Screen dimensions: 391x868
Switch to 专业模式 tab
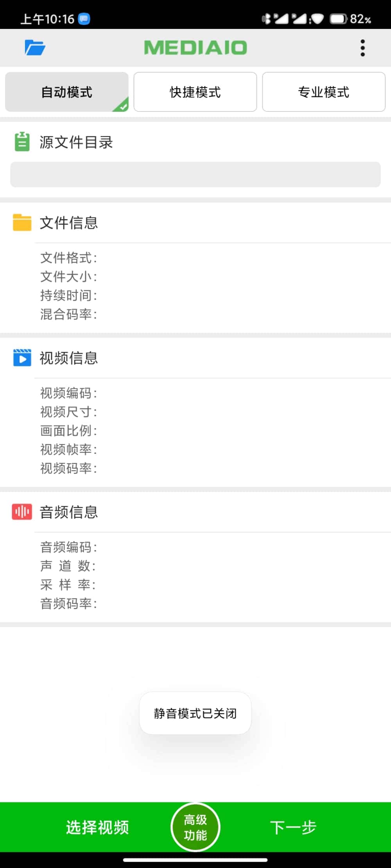click(x=324, y=92)
